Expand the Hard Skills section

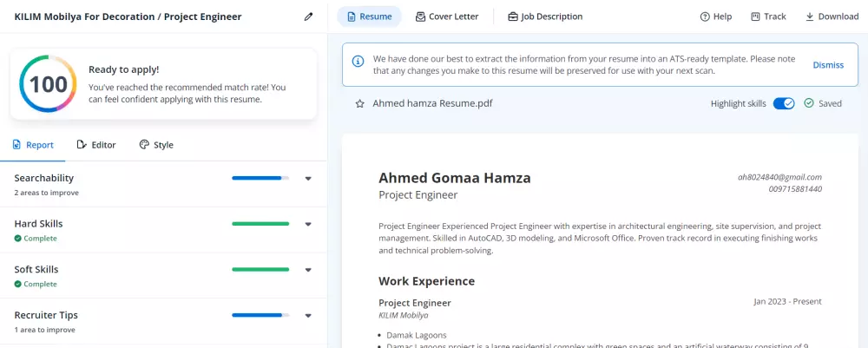click(308, 224)
